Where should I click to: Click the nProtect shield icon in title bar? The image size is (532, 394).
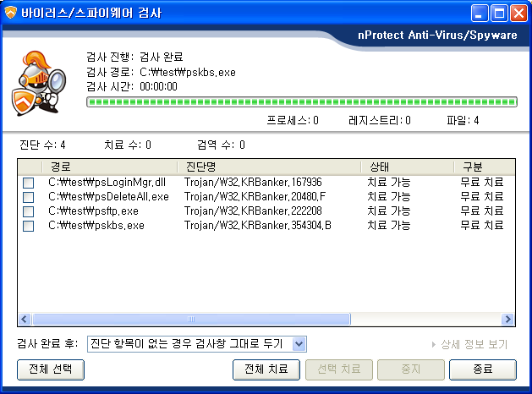point(10,13)
